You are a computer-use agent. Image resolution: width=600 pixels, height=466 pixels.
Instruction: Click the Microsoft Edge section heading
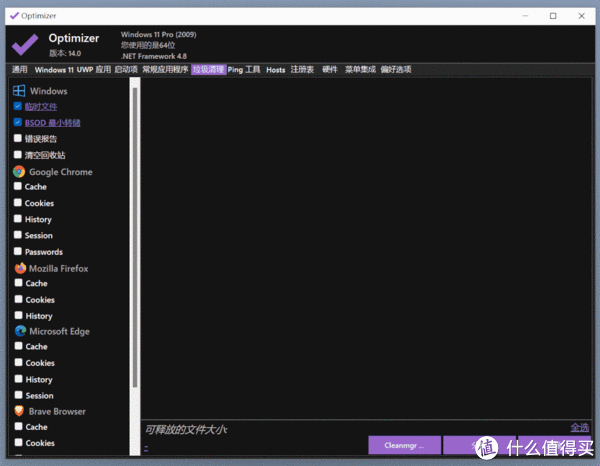tap(59, 331)
